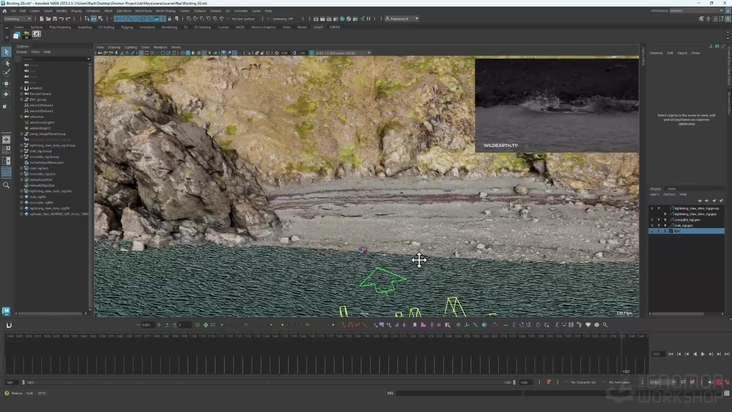Switch to the Anim layer tab
The width and height of the screenshot is (732, 412).
671,189
